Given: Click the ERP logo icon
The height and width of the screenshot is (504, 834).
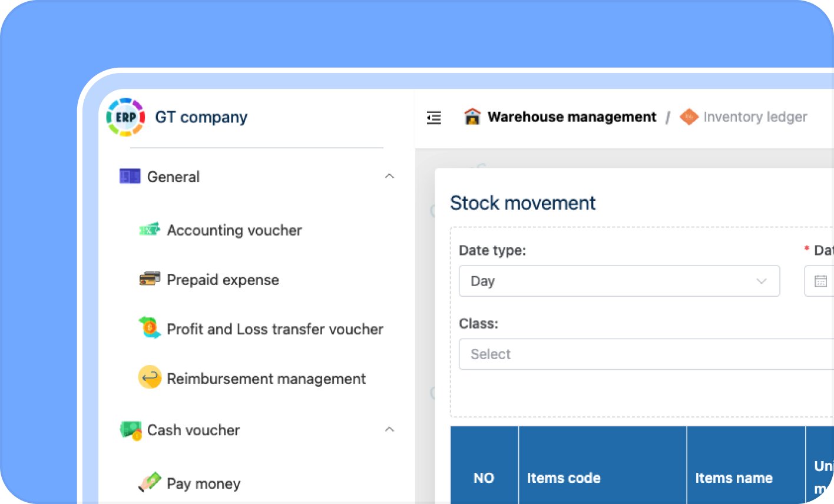Looking at the screenshot, I should [x=125, y=117].
